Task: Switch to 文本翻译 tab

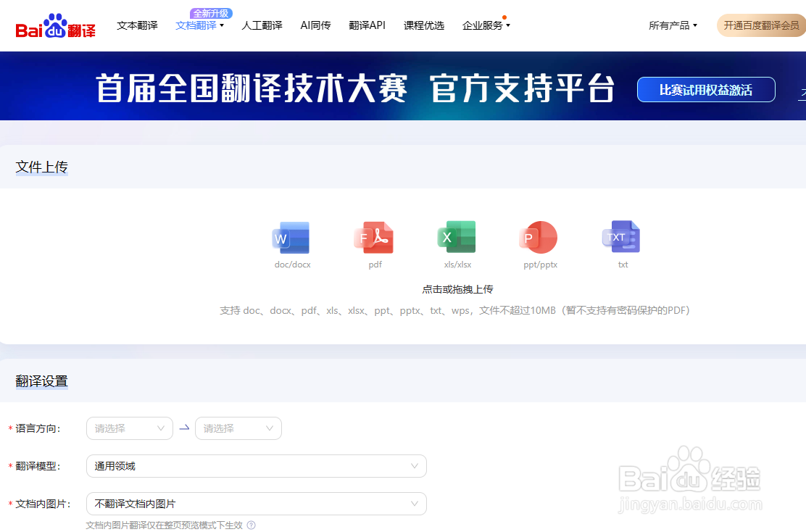Action: (137, 25)
